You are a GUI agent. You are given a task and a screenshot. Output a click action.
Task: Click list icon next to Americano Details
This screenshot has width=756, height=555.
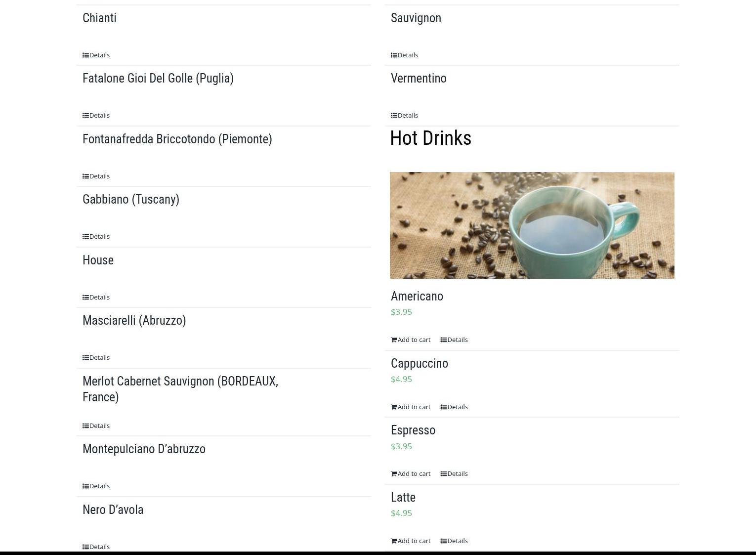tap(444, 340)
